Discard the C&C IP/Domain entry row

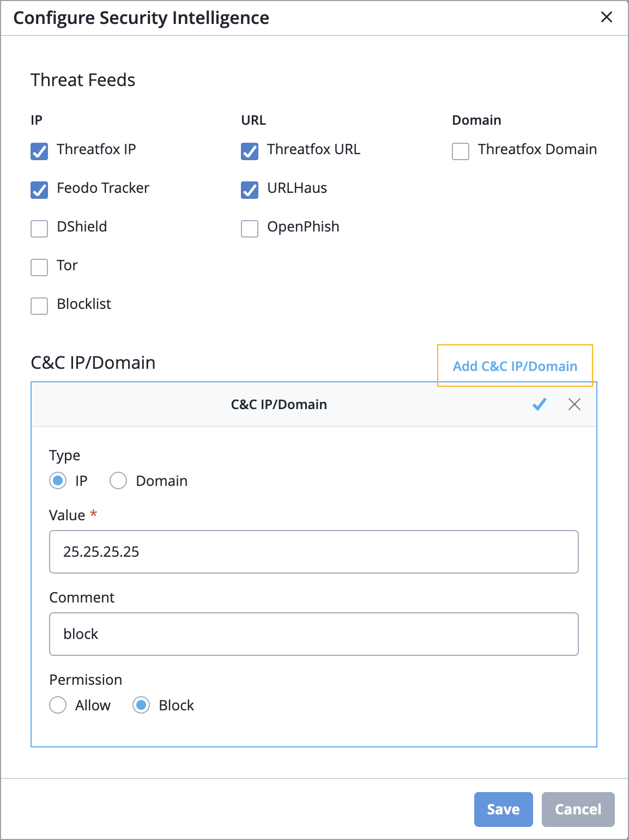(x=574, y=404)
